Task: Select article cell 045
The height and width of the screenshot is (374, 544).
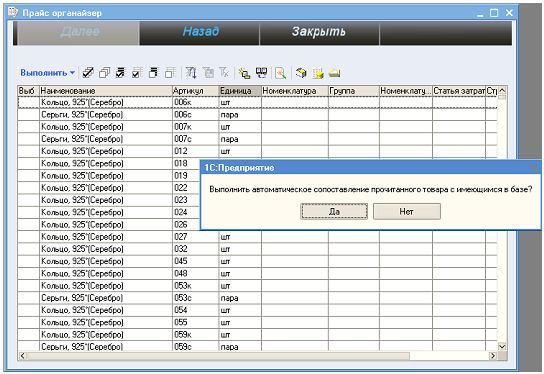Action: 196,261
